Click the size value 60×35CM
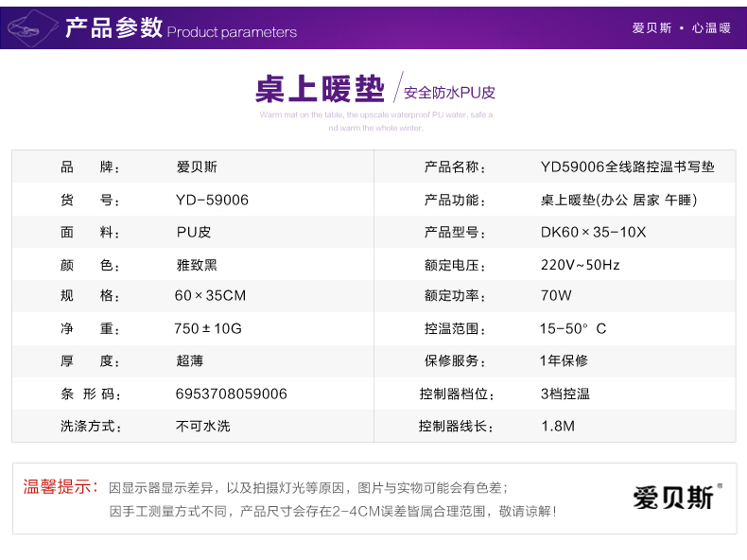 click(x=210, y=295)
